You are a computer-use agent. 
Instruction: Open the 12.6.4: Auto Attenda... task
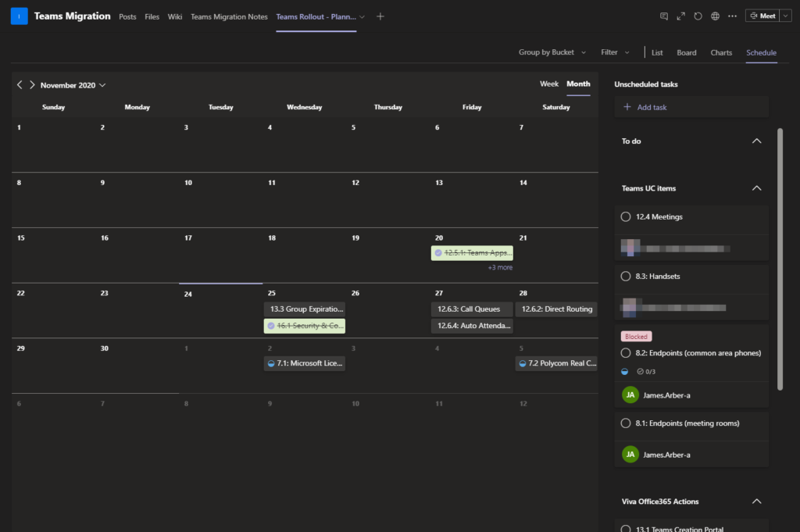(472, 326)
